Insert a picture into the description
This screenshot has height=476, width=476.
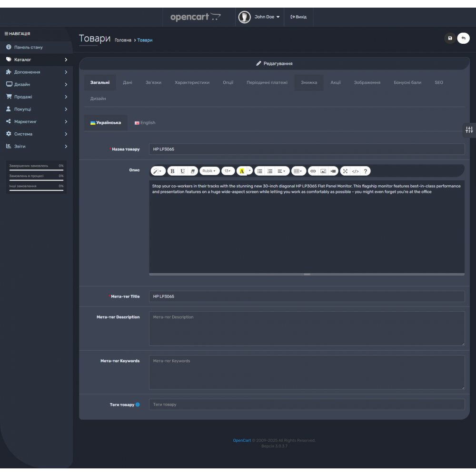coord(323,171)
